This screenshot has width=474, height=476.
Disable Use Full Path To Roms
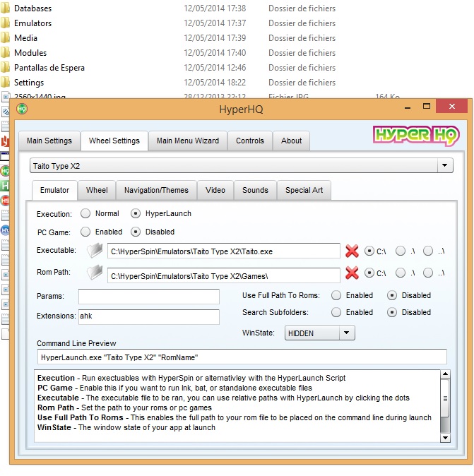pyautogui.click(x=392, y=295)
